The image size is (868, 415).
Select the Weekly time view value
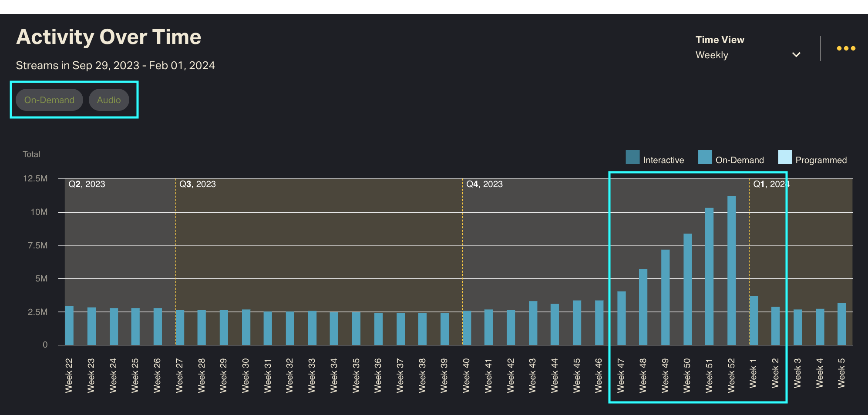click(x=712, y=55)
